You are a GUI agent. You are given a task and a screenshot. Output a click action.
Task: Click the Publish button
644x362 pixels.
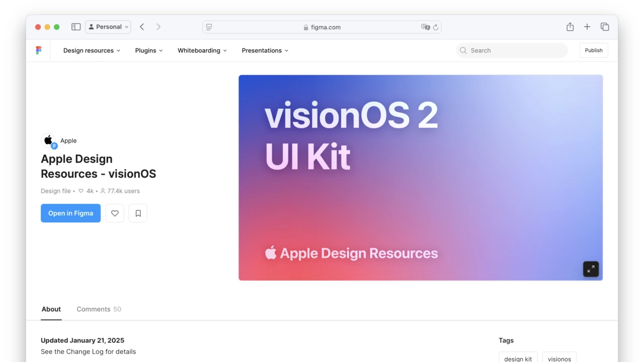click(x=594, y=50)
